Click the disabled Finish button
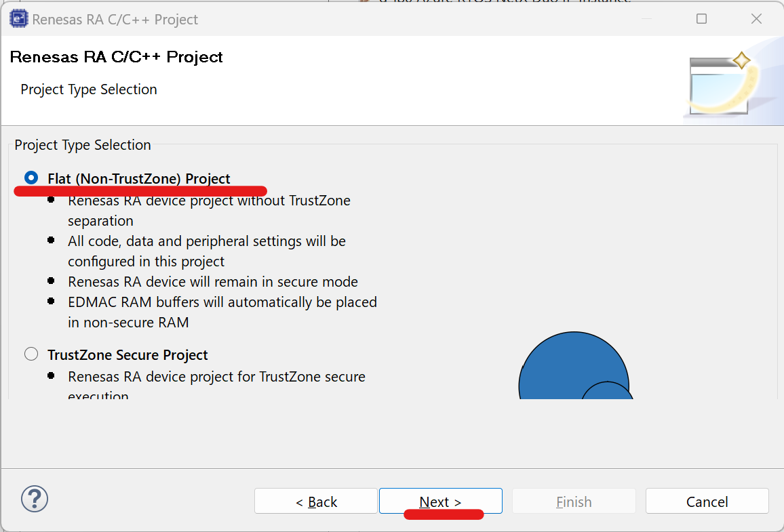Screen dimensions: 784x532 (x=574, y=501)
